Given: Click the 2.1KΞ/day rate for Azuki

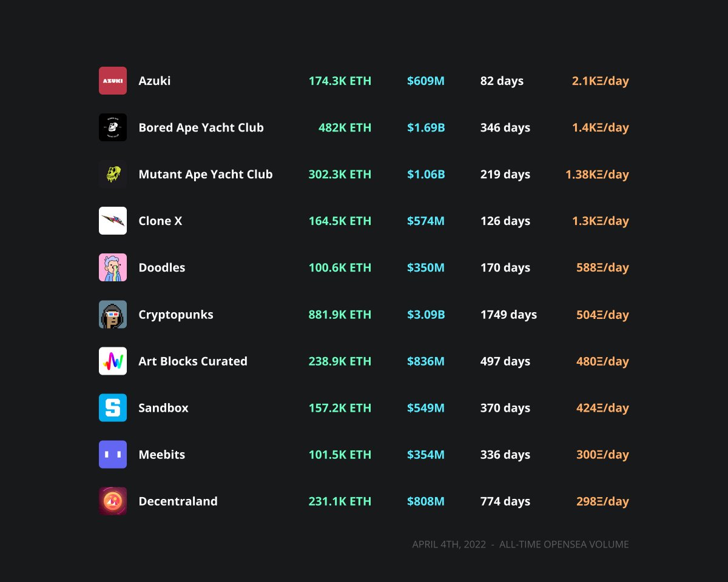Looking at the screenshot, I should tap(601, 80).
